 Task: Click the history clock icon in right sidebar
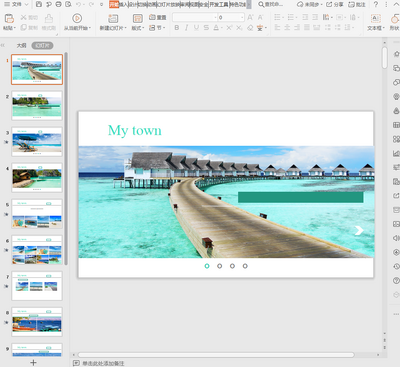396,266
